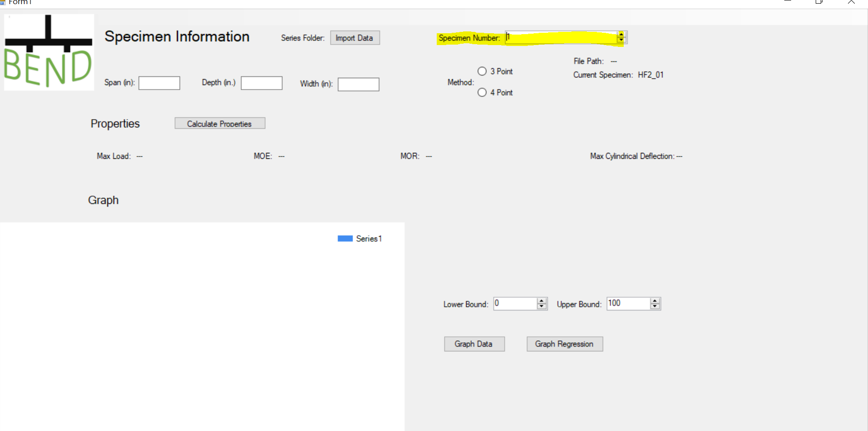Click the Series Folder label

[x=303, y=38]
